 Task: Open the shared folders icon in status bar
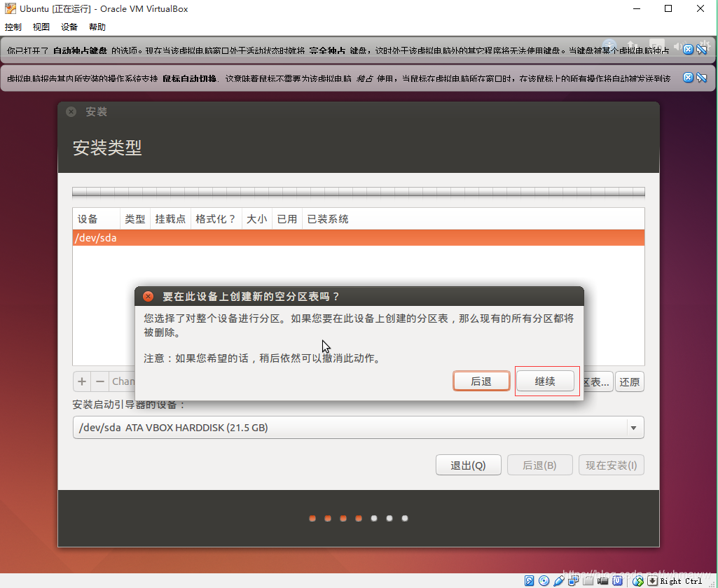click(x=588, y=581)
